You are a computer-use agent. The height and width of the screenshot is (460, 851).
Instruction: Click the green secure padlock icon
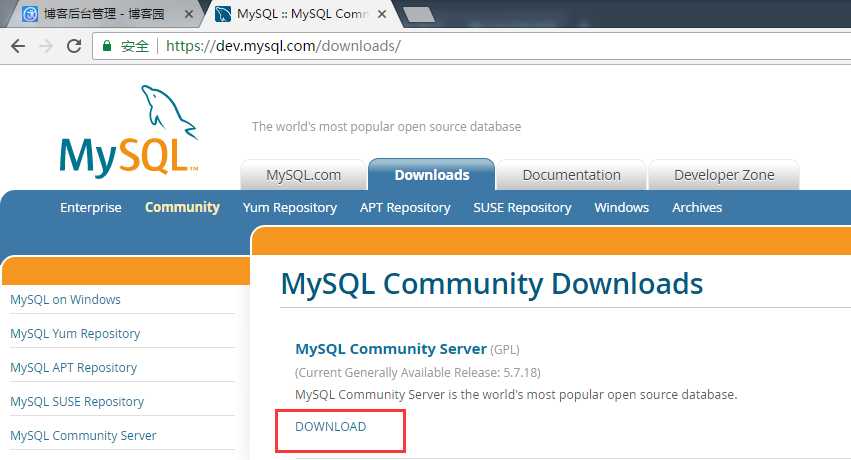pos(107,46)
